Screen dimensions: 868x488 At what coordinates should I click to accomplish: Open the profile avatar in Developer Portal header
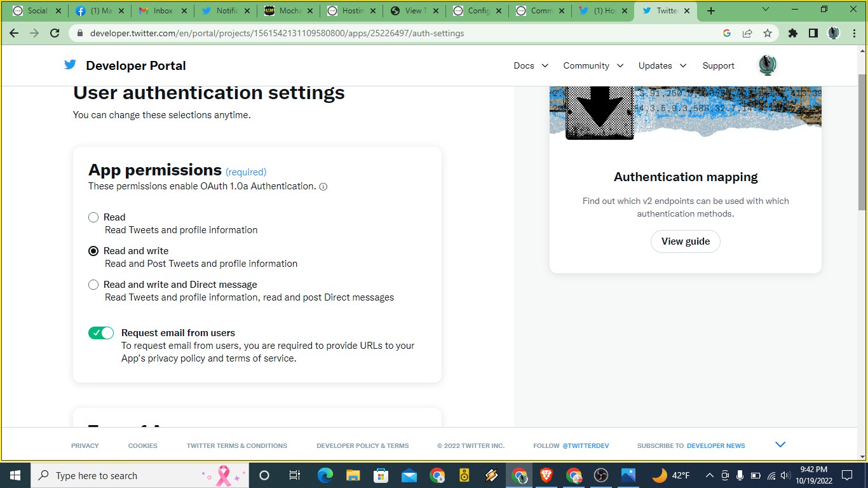pyautogui.click(x=768, y=65)
